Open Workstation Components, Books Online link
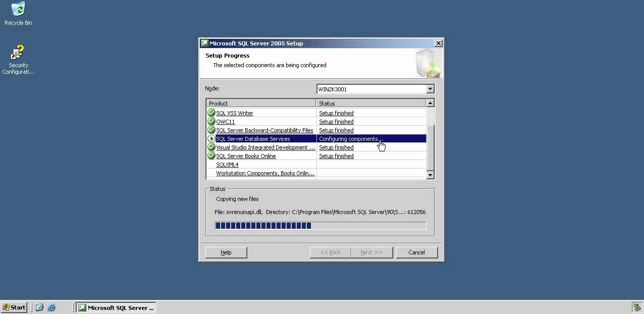This screenshot has width=644, height=314. pos(265,173)
